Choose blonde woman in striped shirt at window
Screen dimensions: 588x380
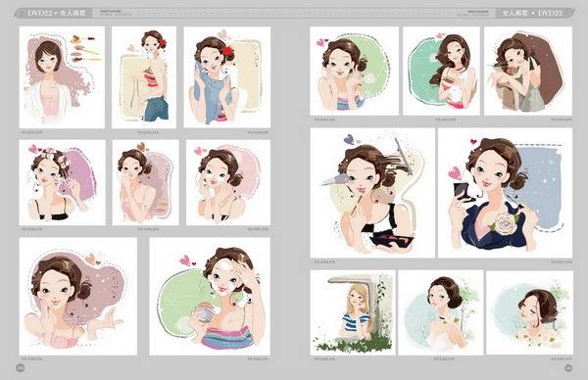353,313
